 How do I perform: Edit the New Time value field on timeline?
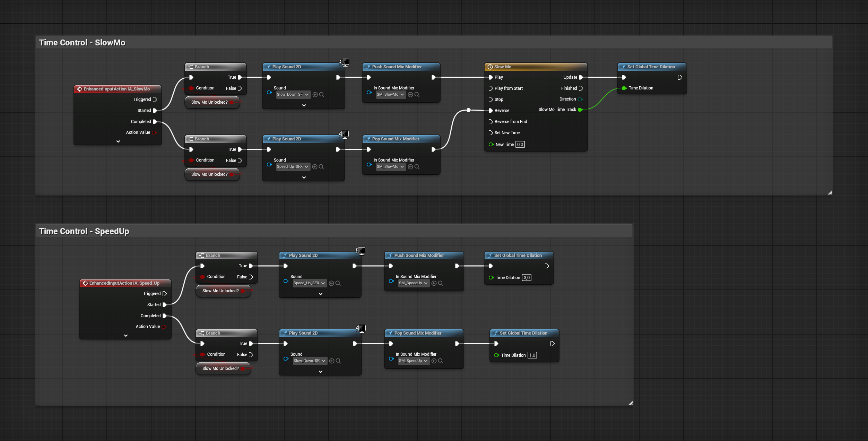coord(520,145)
